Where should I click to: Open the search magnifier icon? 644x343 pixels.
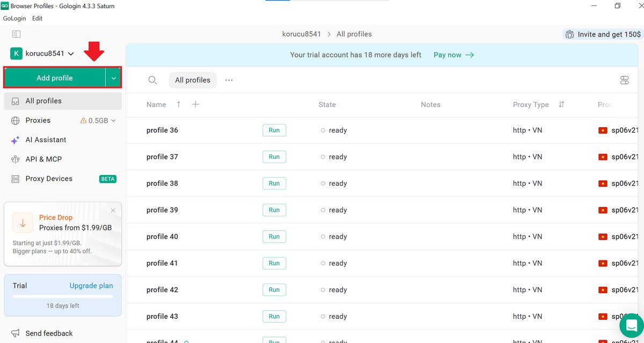coord(152,80)
